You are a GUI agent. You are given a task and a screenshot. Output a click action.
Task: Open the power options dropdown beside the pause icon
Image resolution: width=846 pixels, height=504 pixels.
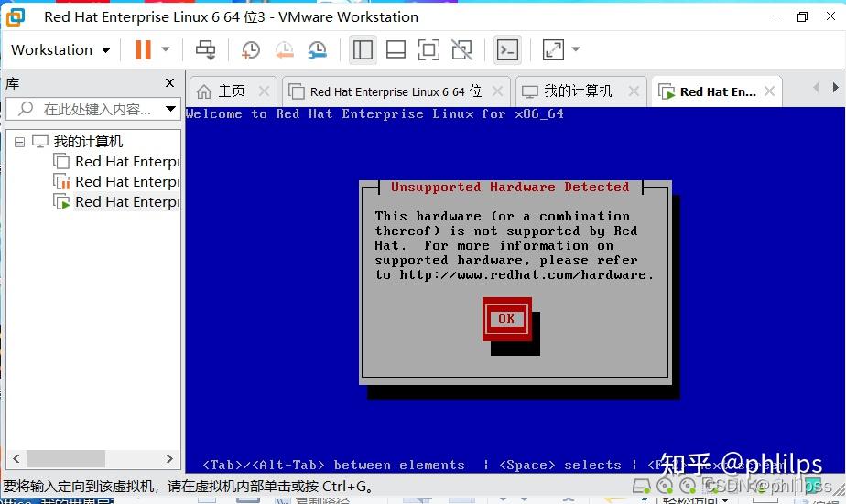(166, 49)
